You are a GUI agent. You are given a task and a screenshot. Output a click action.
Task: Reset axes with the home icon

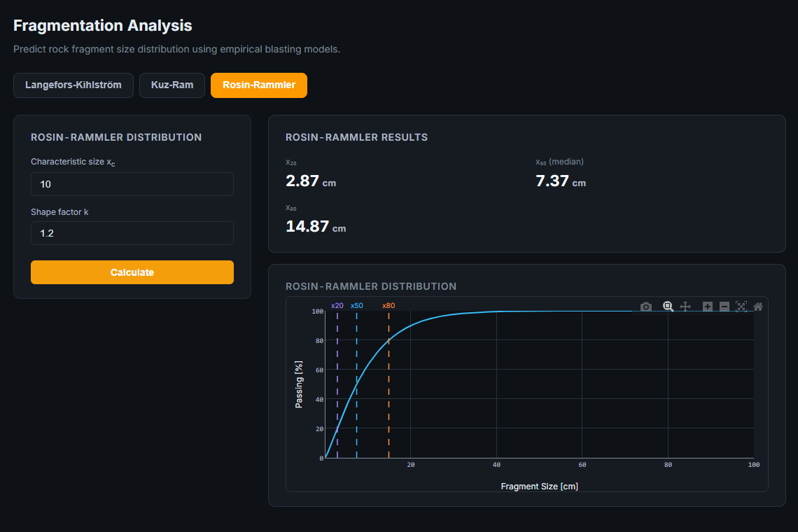758,307
